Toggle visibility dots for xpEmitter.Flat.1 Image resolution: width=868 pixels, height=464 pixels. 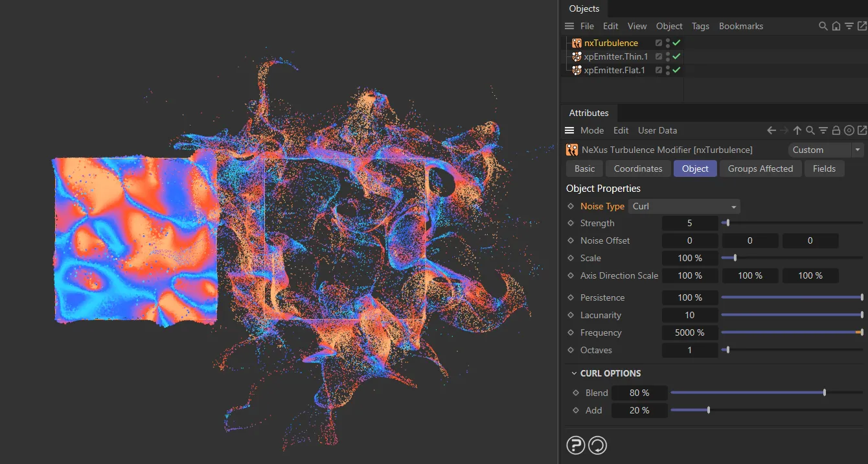pyautogui.click(x=667, y=70)
